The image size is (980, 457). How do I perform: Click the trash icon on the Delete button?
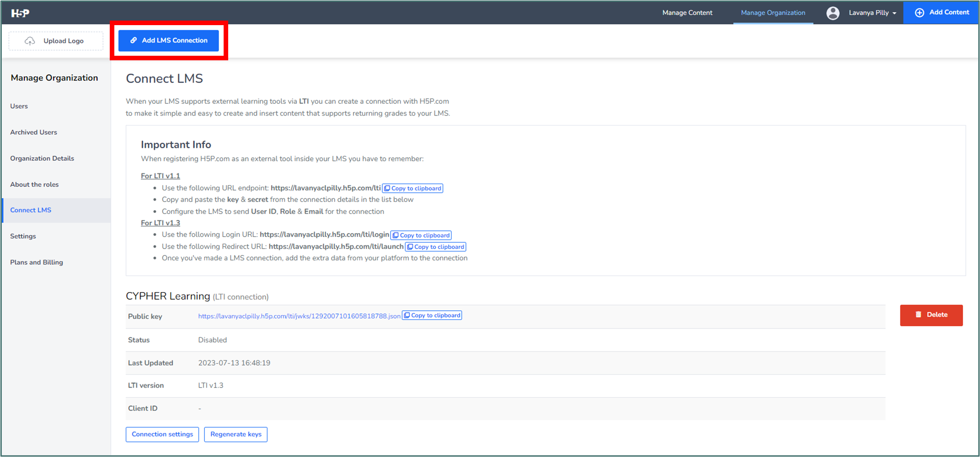[918, 314]
